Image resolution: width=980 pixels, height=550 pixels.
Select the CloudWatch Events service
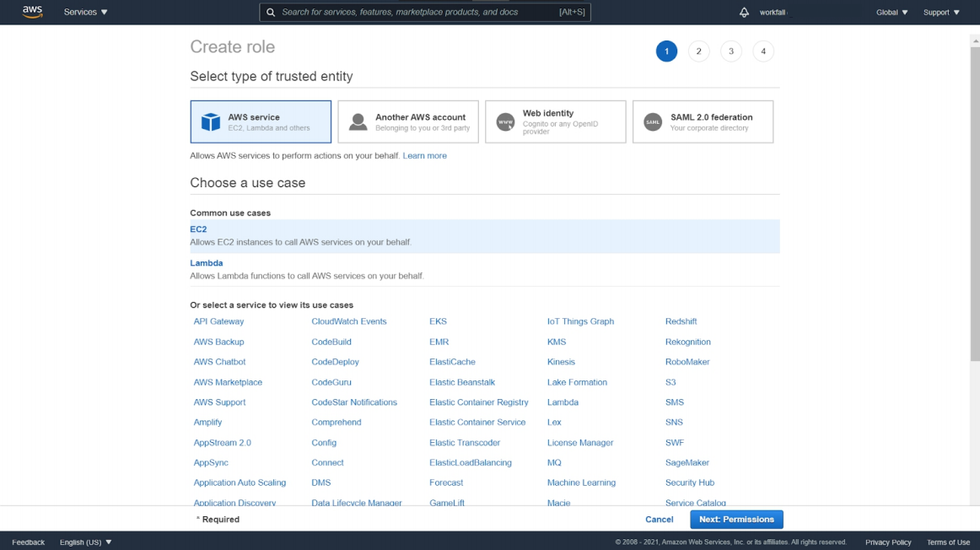pos(349,321)
